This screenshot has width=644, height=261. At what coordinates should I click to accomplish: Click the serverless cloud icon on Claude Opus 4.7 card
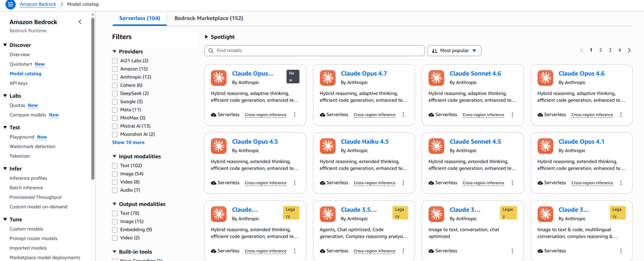pos(322,115)
